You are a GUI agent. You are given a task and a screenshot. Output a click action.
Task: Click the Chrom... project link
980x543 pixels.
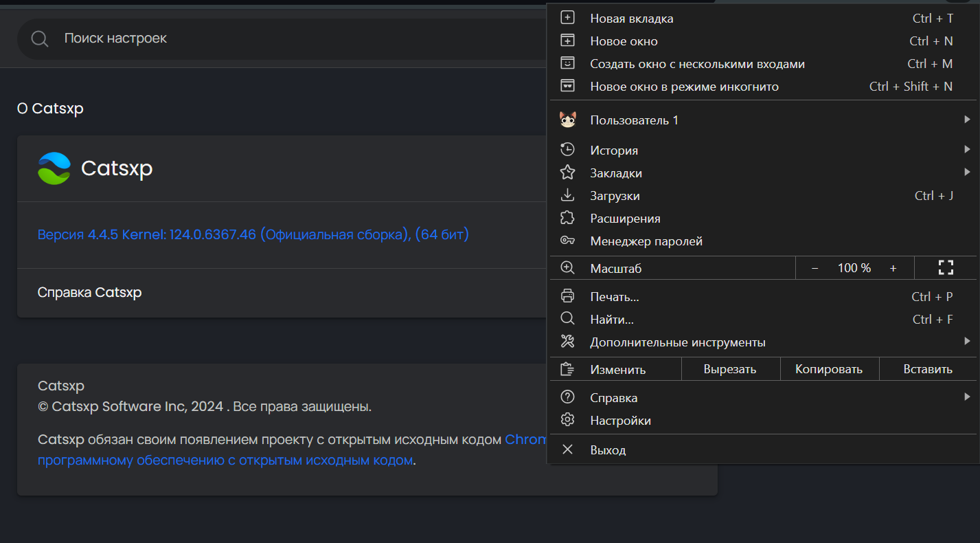coord(526,439)
